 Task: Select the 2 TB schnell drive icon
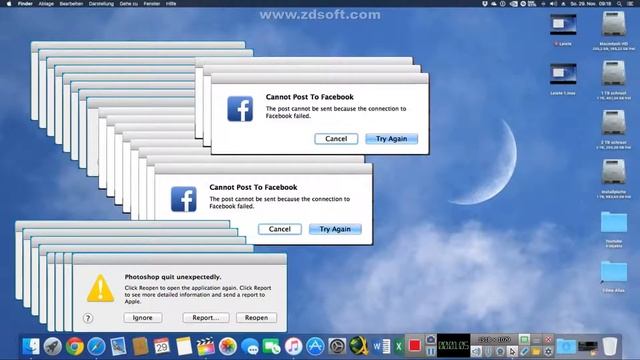613,123
